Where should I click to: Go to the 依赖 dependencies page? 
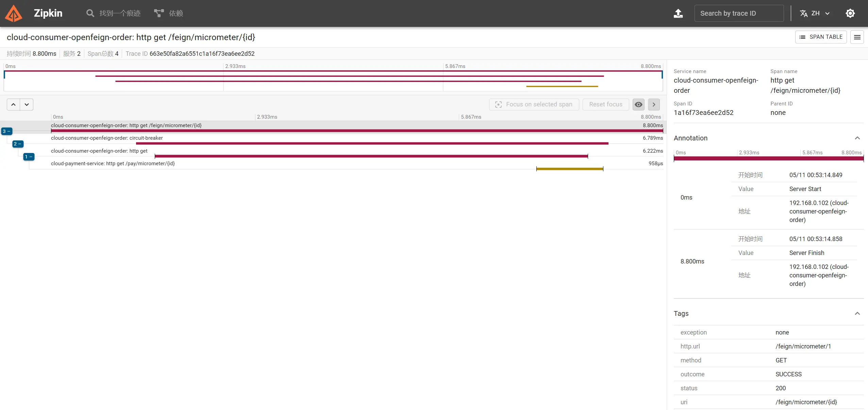tap(176, 13)
